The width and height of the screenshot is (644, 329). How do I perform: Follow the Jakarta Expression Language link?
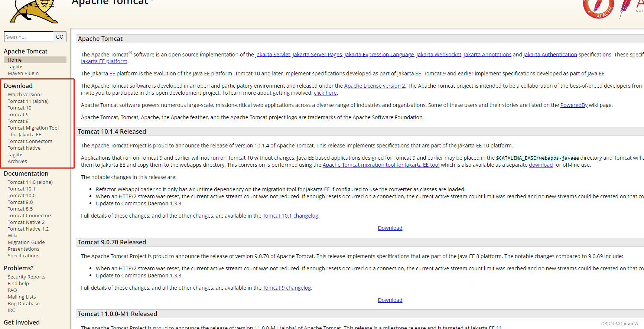[x=379, y=54]
